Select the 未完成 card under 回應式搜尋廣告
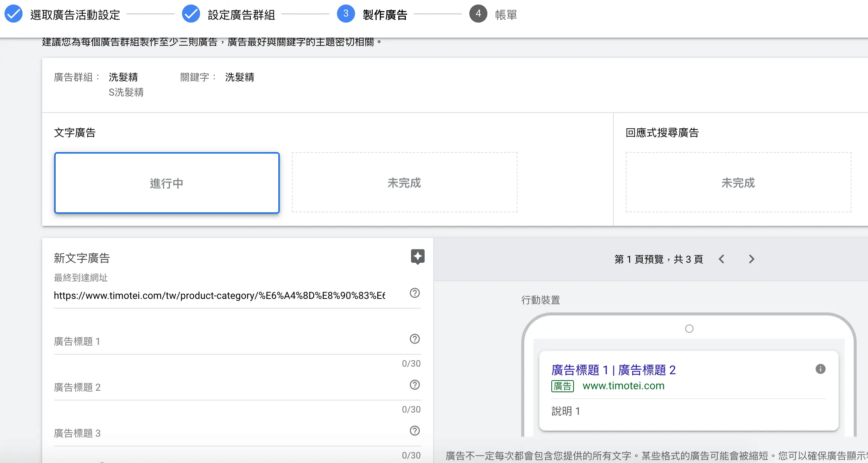The image size is (868, 463). (738, 183)
